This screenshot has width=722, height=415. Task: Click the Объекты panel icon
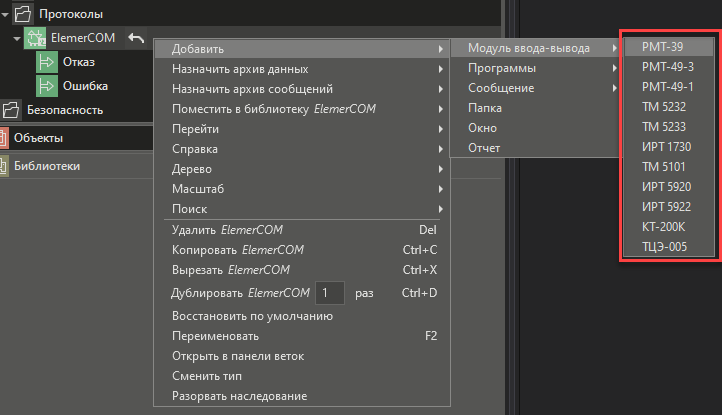[x=5, y=138]
